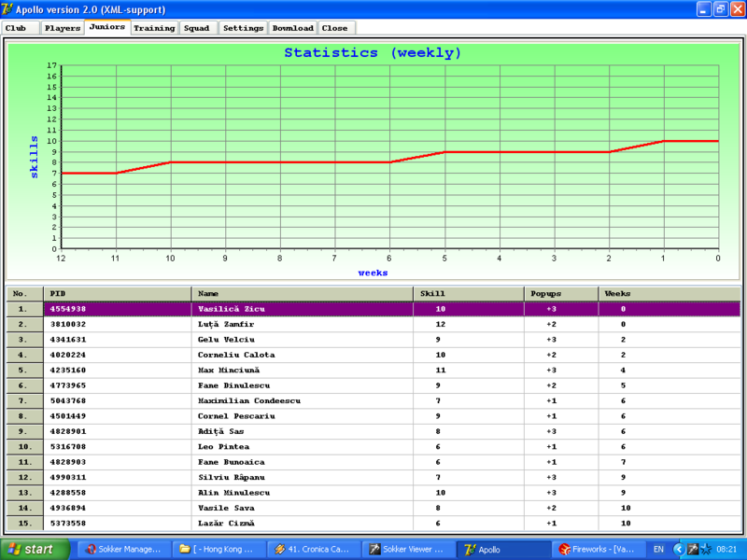Go to the Training tab
The image size is (747, 560).
tap(154, 28)
